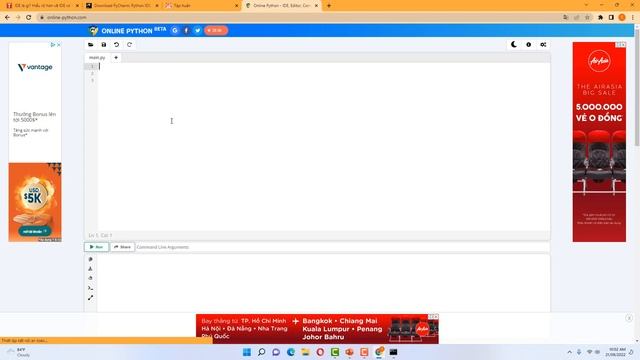
Task: Open the Facebook icon in header
Action: 186,31
